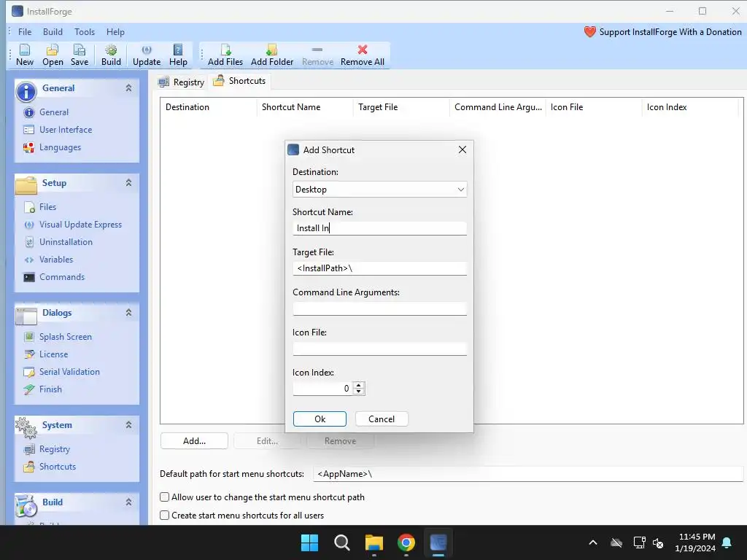Click the Command Line Arguments field

click(379, 308)
